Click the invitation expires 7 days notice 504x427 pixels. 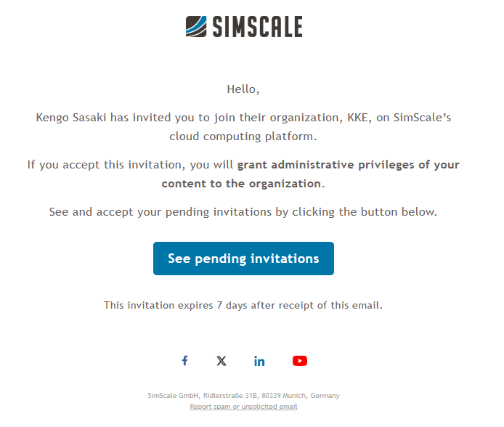pyautogui.click(x=243, y=305)
